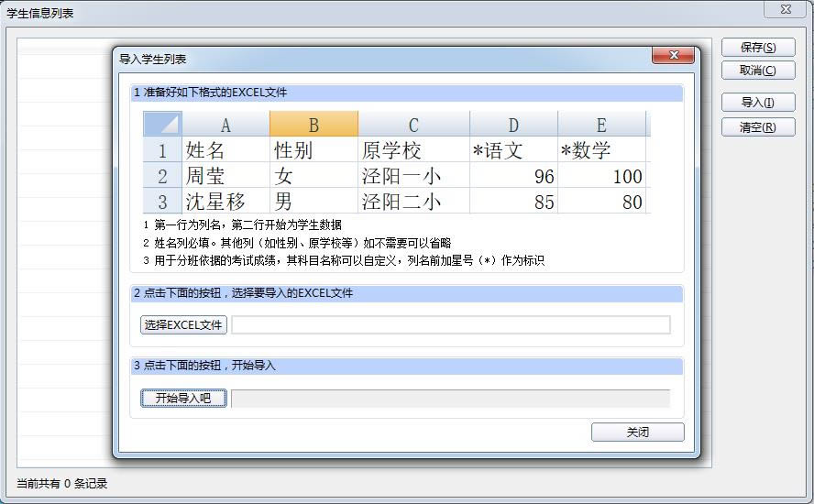Click the import progress bar

click(x=451, y=399)
